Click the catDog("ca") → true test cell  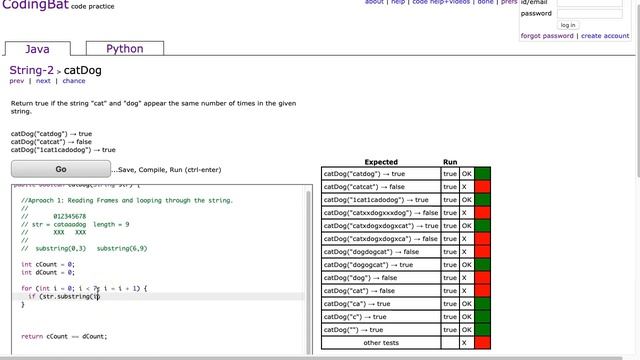[x=381, y=304]
